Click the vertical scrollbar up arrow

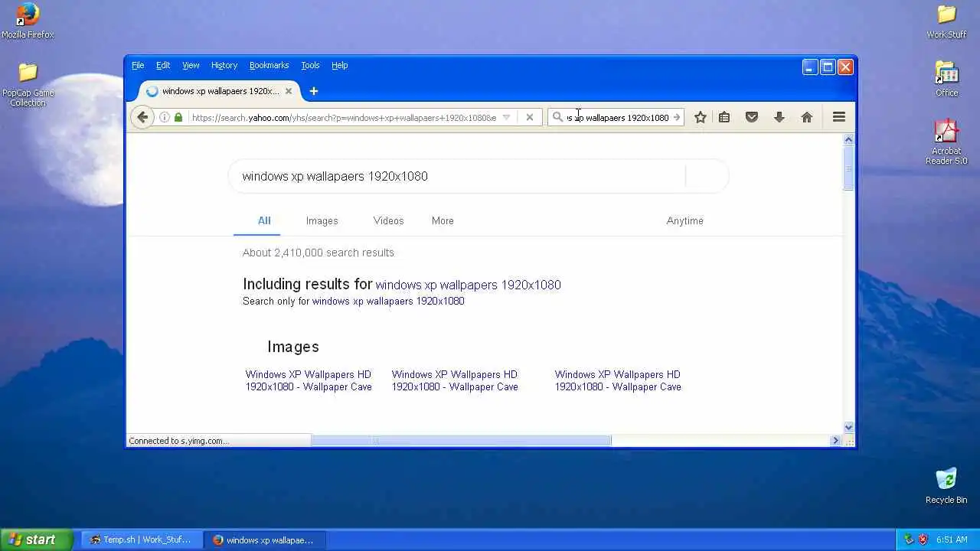pyautogui.click(x=848, y=139)
